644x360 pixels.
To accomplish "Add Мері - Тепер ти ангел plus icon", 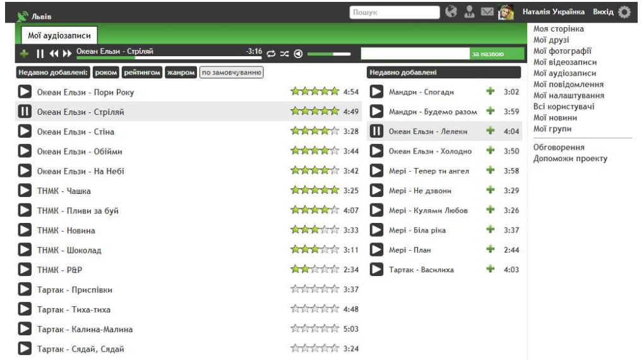I will [x=491, y=170].
